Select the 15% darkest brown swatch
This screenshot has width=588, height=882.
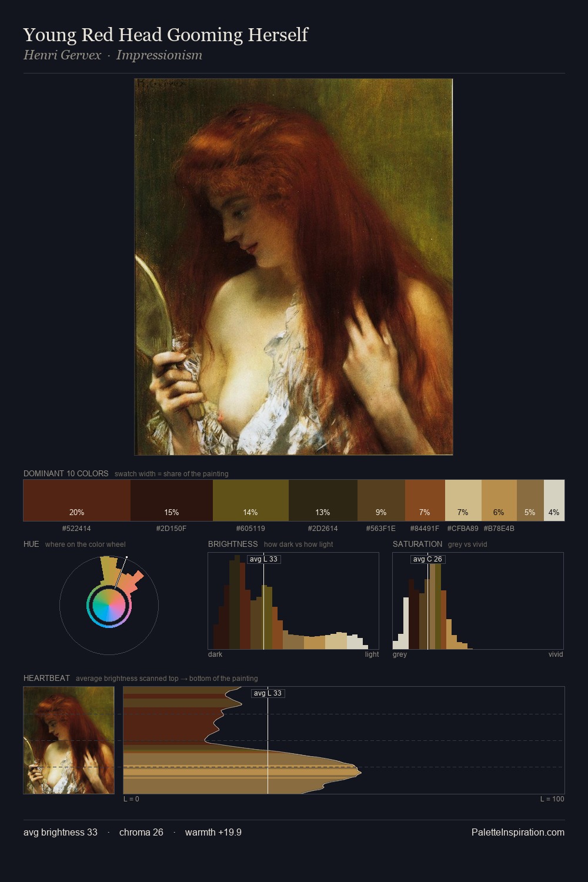[172, 500]
